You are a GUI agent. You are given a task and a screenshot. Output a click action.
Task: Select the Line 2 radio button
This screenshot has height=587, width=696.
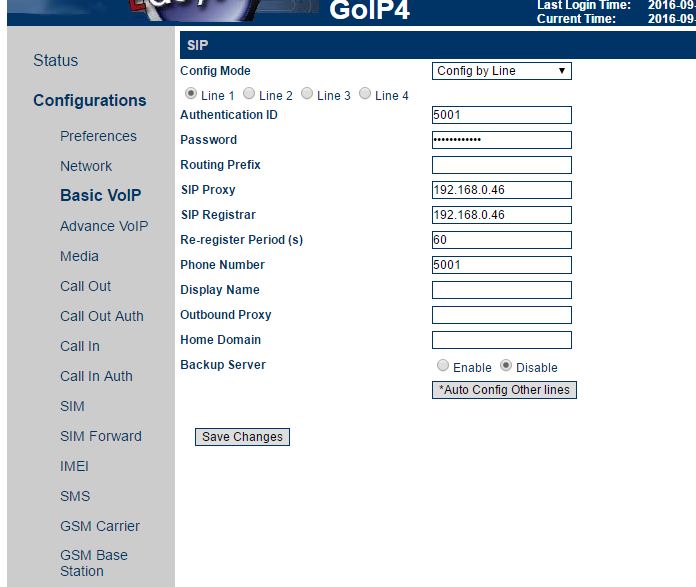pos(249,95)
